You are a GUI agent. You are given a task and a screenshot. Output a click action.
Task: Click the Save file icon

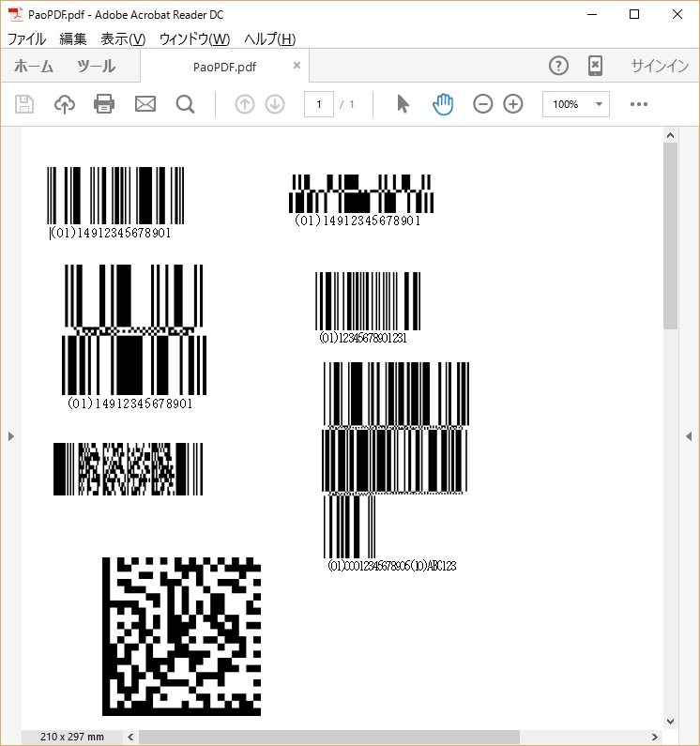24,104
